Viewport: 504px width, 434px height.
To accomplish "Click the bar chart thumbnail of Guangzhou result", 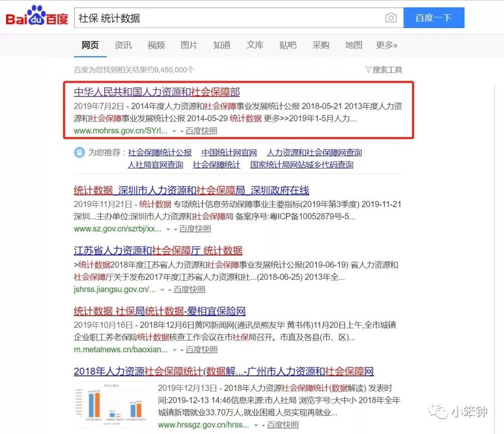I will [x=111, y=404].
